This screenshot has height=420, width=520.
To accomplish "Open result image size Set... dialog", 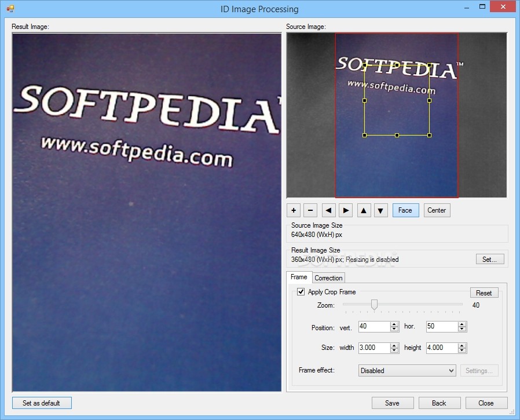I will pos(490,259).
